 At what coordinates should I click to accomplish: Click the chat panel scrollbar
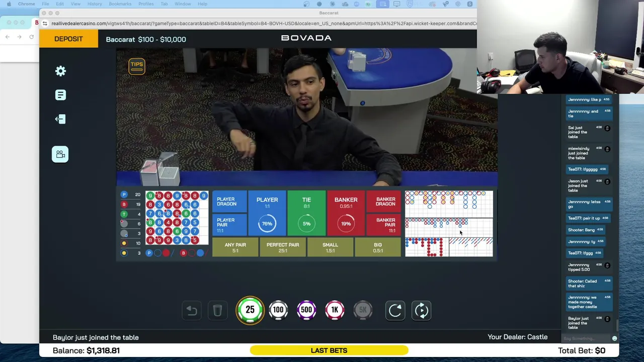click(x=618, y=324)
